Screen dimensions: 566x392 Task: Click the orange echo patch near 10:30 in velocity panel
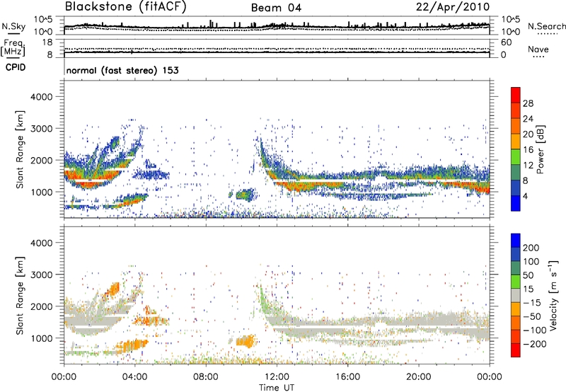click(246, 341)
